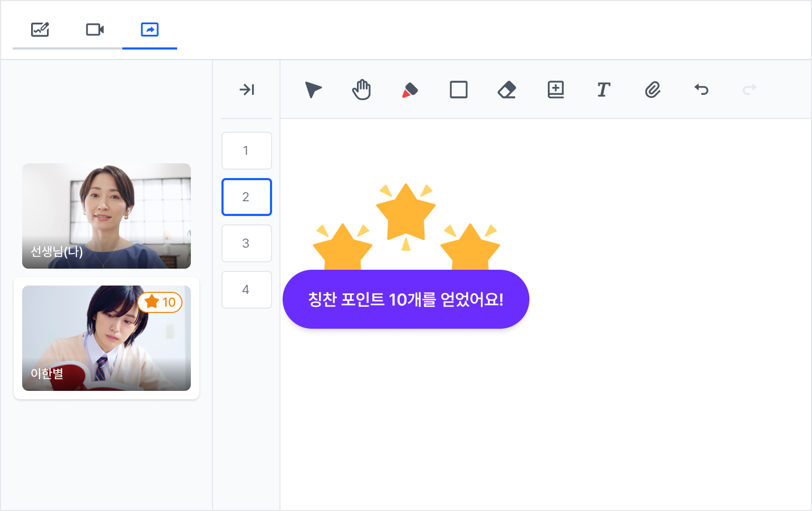The width and height of the screenshot is (812, 511).
Task: Click the star 10 points badge
Action: [160, 302]
